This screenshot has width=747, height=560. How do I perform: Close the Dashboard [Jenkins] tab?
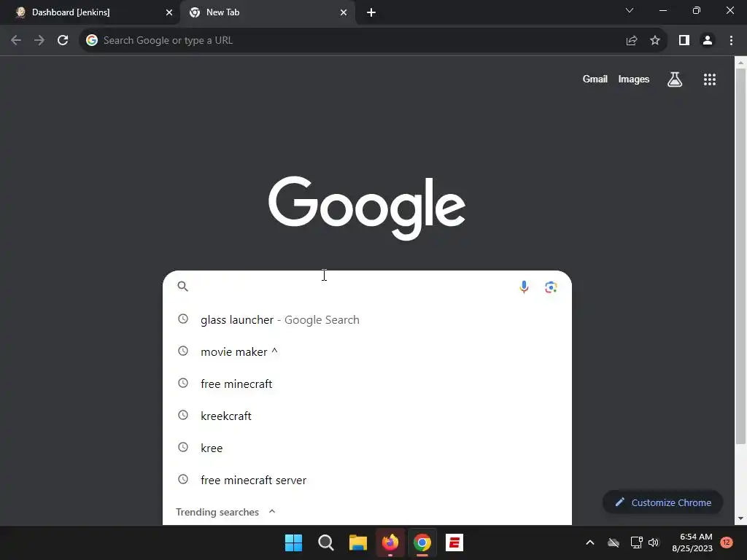169,12
